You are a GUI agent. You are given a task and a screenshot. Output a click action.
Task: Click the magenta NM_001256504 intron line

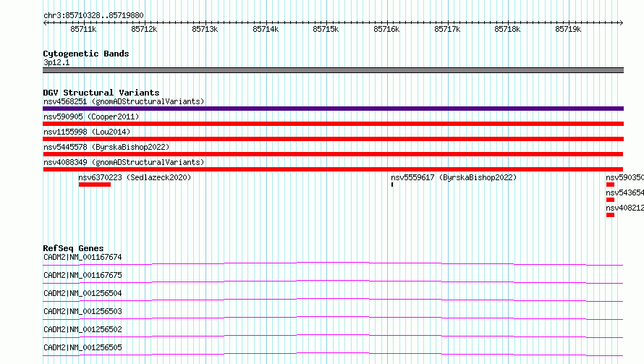333,300
